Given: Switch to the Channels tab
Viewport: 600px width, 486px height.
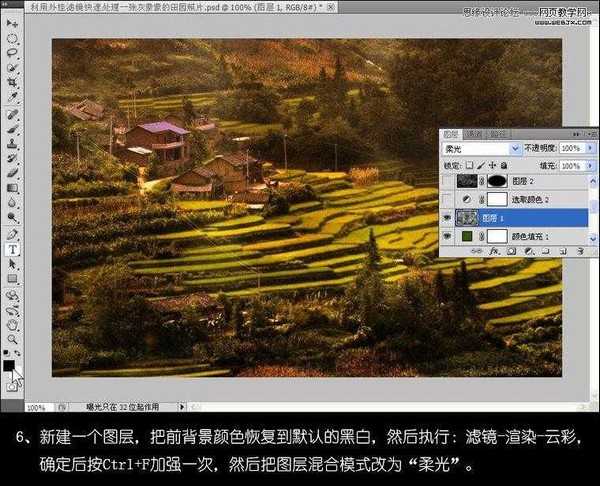Looking at the screenshot, I should [475, 133].
